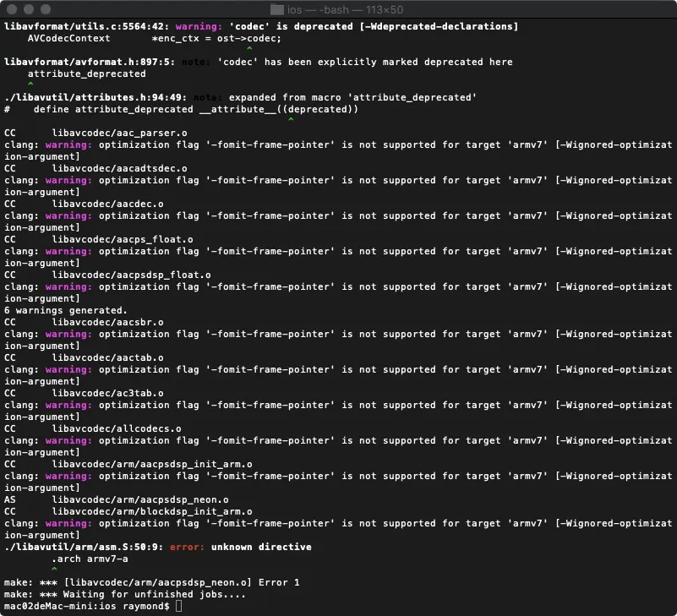The height and width of the screenshot is (616, 677).
Task: Minimize the Terminal window
Action: 29,9
